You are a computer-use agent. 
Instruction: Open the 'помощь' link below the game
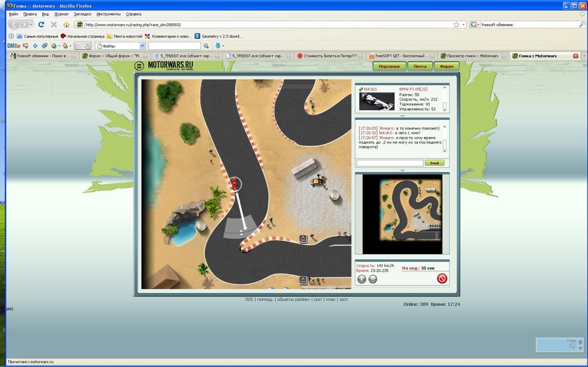tap(264, 299)
